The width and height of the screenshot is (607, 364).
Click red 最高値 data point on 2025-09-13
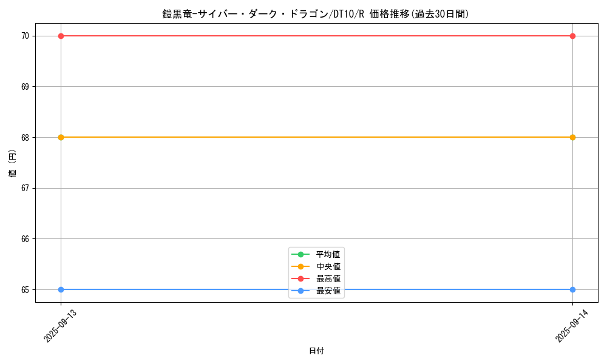click(61, 36)
